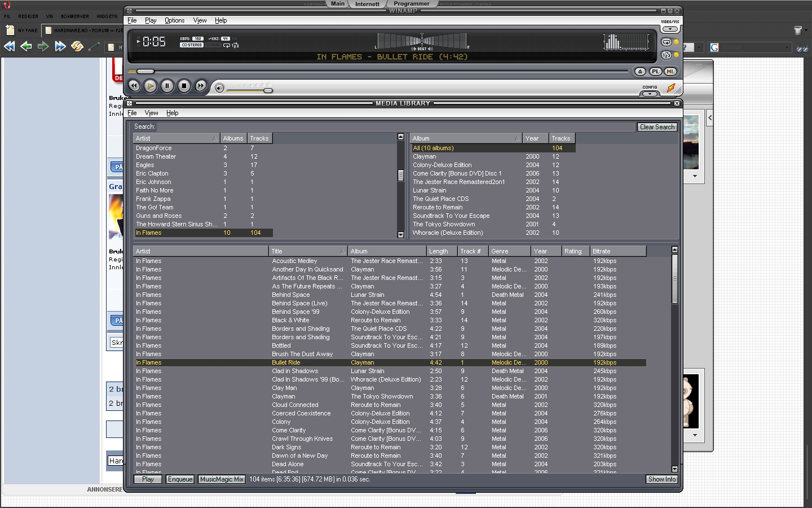The width and height of the screenshot is (812, 508).
Task: Sort track list by Genre header
Action: [509, 251]
